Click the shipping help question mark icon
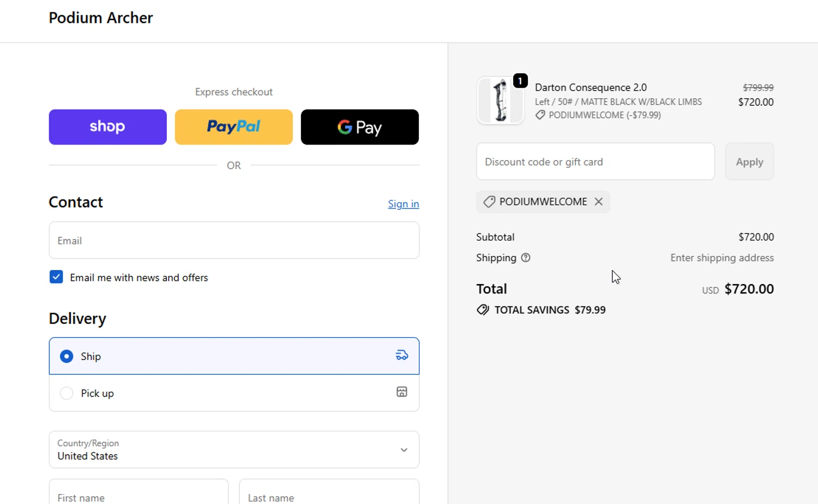This screenshot has height=504, width=818. (x=526, y=258)
